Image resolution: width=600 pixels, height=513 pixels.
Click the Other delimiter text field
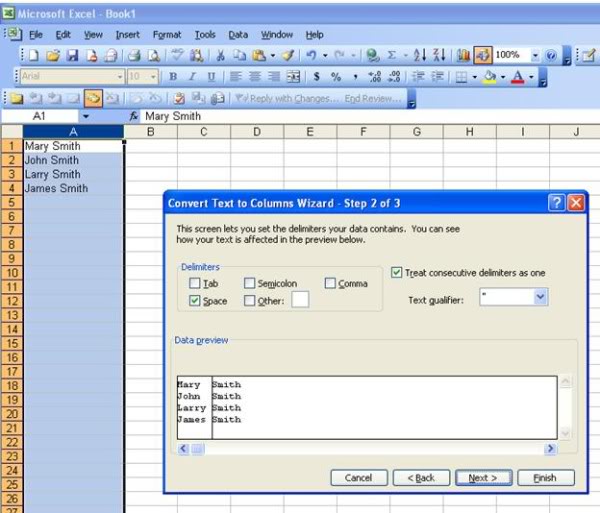click(x=300, y=300)
